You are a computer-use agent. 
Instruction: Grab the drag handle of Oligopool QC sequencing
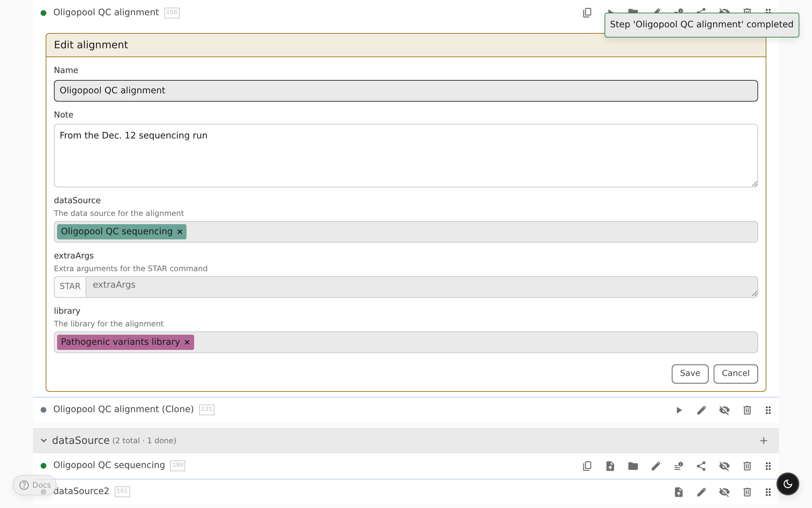(768, 466)
